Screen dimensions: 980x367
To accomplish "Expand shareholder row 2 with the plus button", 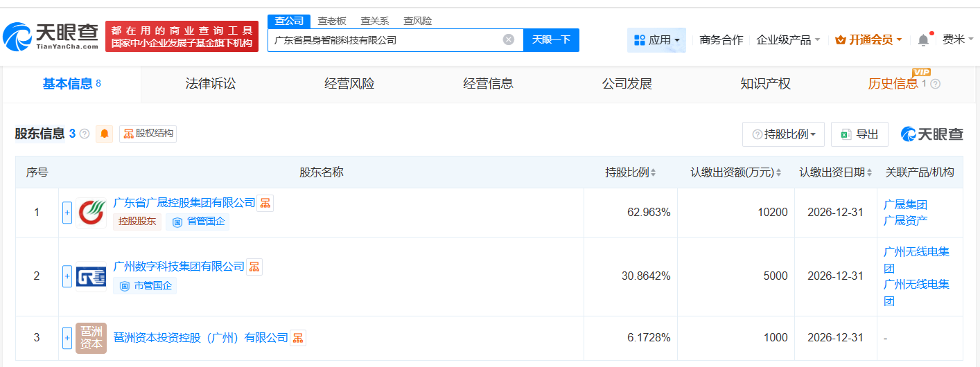I will [67, 276].
